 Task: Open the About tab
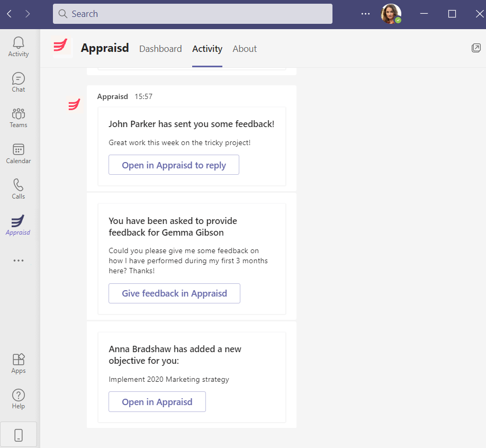[x=245, y=49]
